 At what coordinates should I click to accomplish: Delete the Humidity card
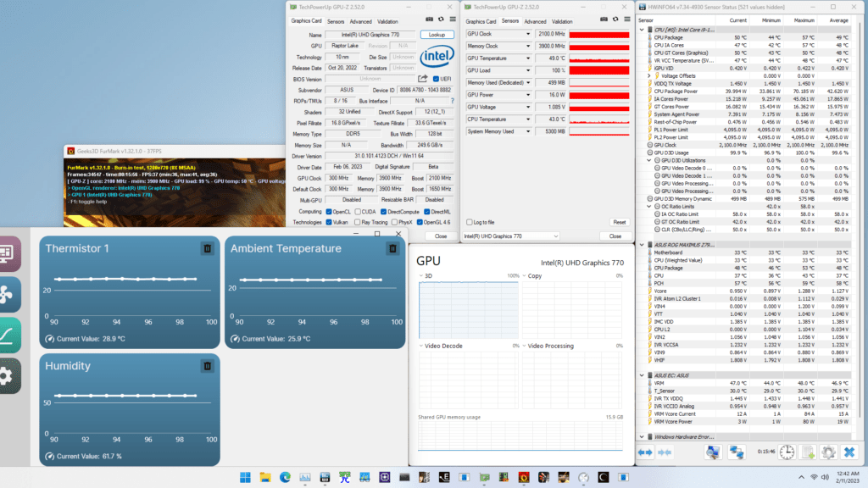click(208, 366)
